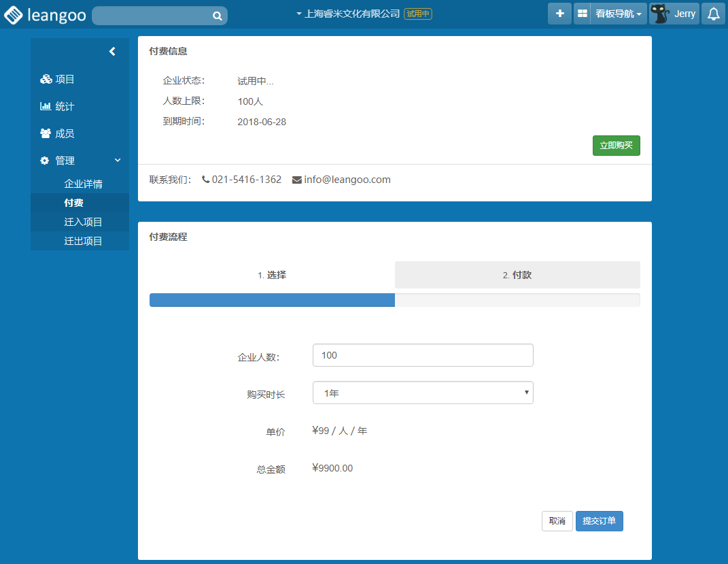
Task: Click Jerry's cat avatar
Action: tap(659, 14)
